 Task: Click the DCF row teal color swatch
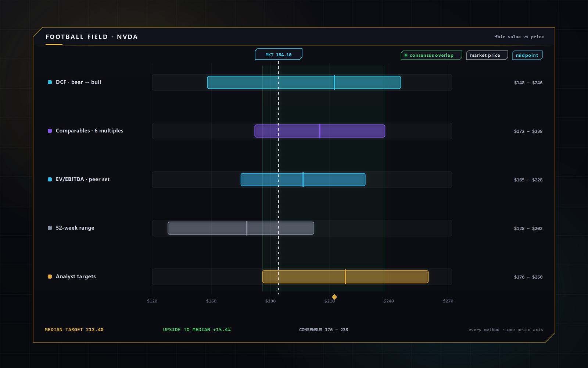(x=50, y=82)
